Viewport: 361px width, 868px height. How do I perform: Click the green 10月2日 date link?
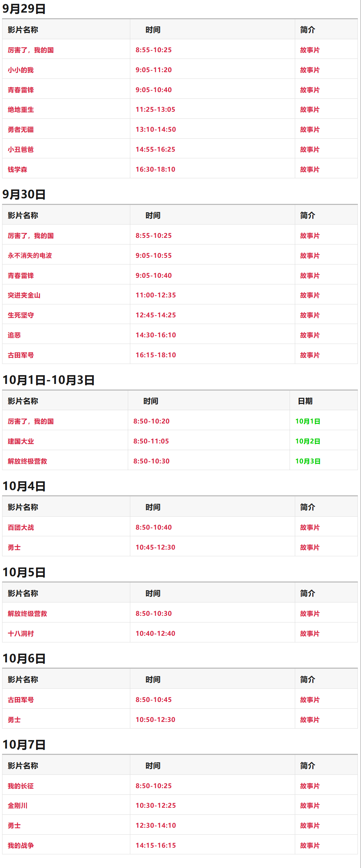pos(308,441)
